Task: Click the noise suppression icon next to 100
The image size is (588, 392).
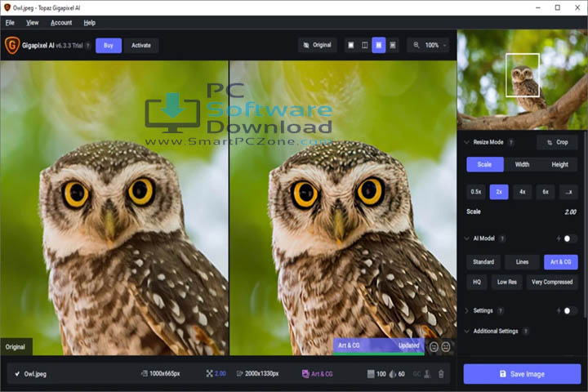Action: [x=371, y=373]
